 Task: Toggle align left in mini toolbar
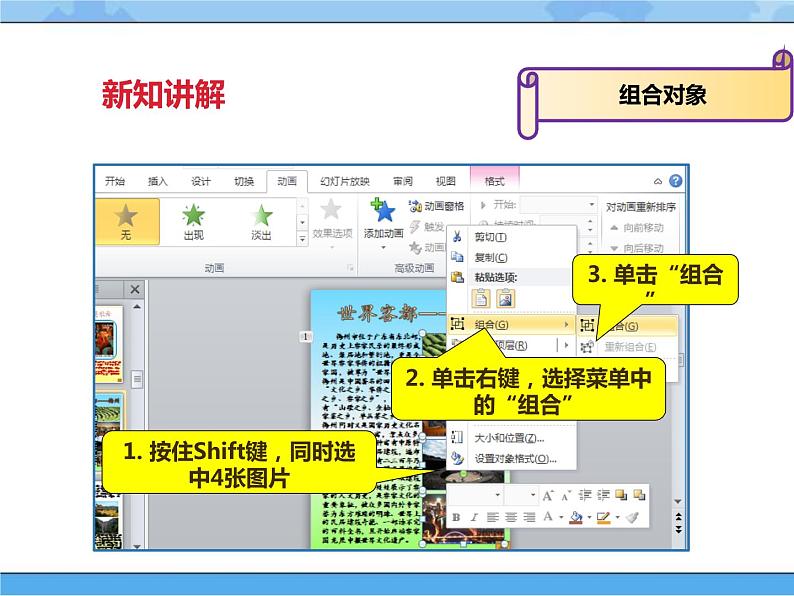tap(492, 517)
